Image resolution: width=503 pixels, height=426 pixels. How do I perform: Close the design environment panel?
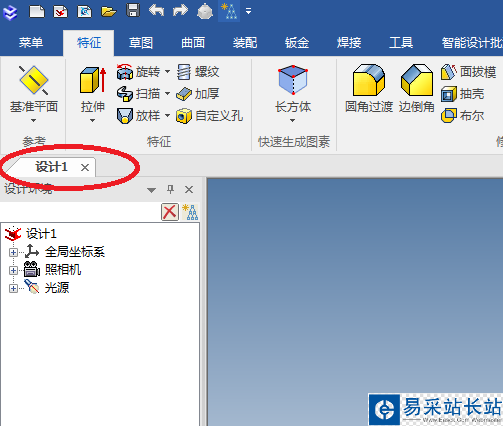[189, 190]
